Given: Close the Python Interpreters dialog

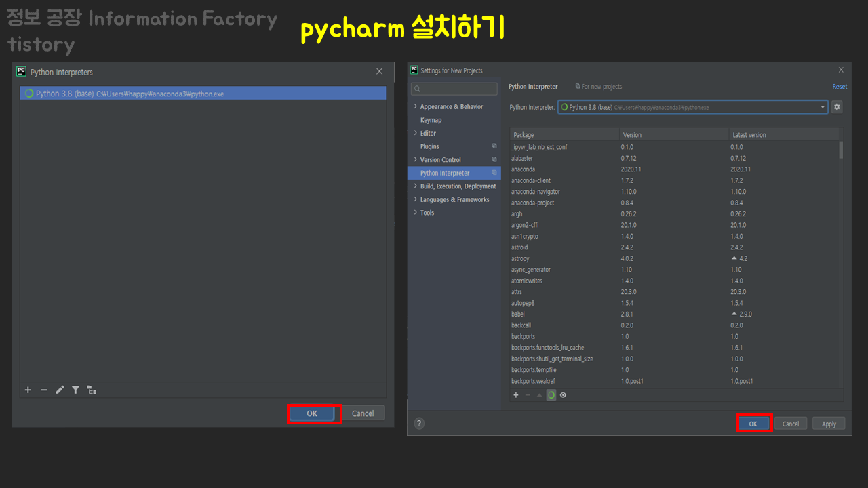Looking at the screenshot, I should (380, 72).
